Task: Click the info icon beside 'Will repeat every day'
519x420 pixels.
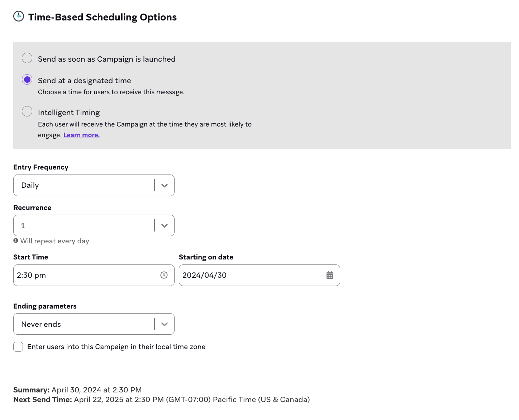Action: point(16,241)
